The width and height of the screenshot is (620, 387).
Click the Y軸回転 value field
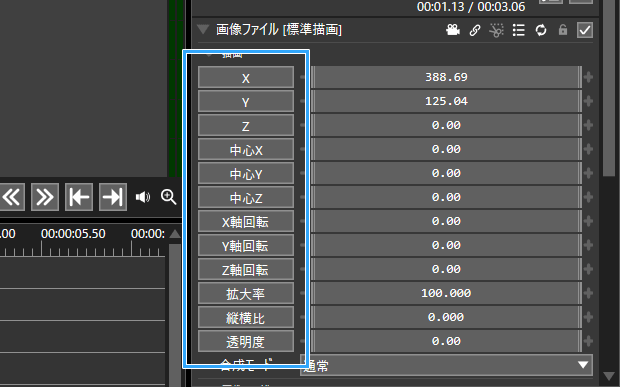tap(446, 245)
